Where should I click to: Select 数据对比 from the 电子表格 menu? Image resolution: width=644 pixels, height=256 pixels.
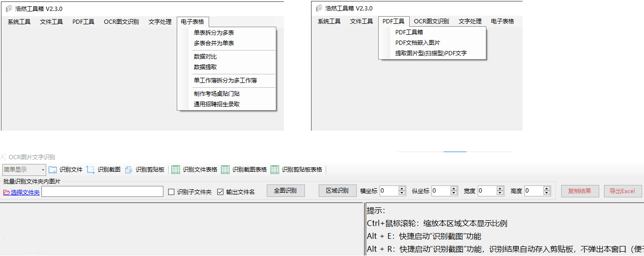coord(205,57)
